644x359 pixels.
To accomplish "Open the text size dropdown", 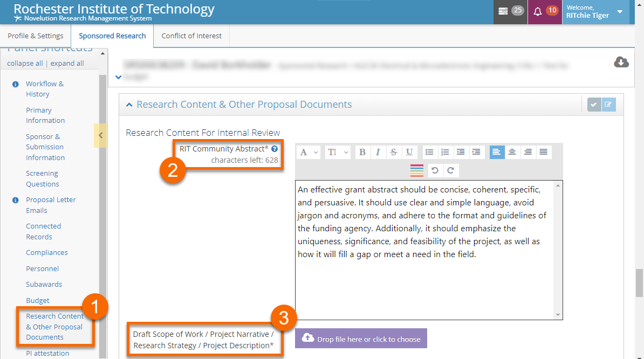I will [338, 152].
